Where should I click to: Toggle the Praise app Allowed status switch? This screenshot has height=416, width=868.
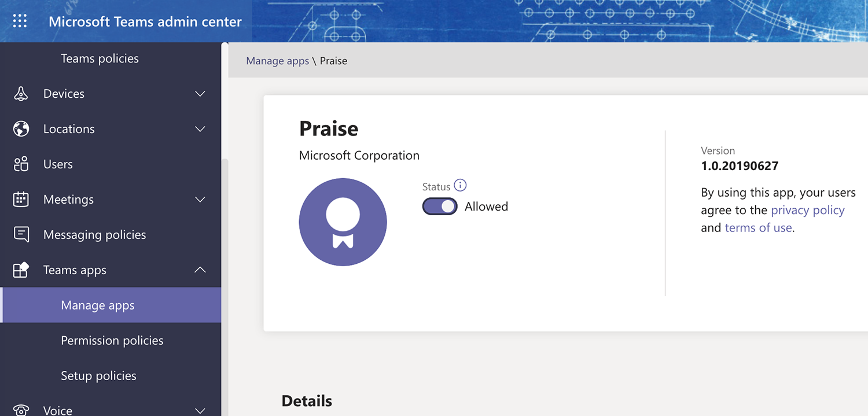pos(440,207)
